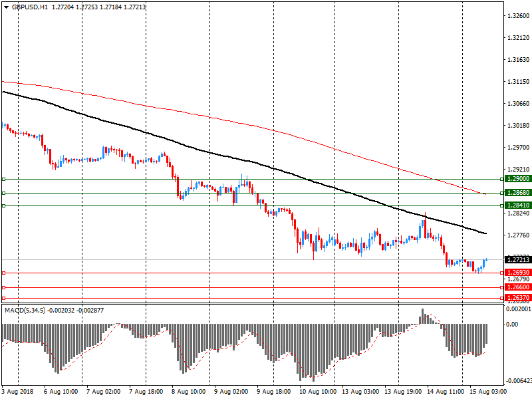Click the 1.32600 price scale value
This screenshot has height=399, width=532.
point(519,15)
